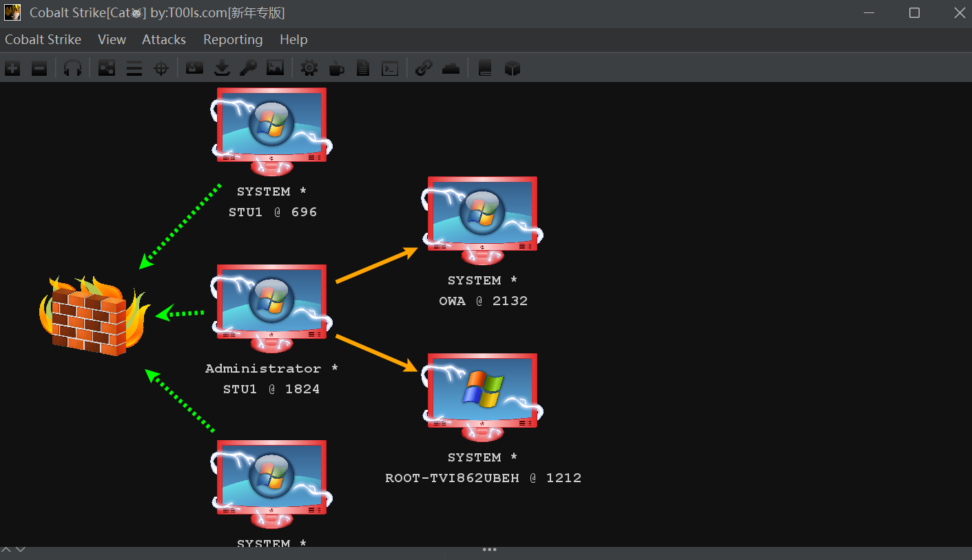Image resolution: width=972 pixels, height=560 pixels.
Task: Open keystrokes log with the key icon
Action: coord(248,68)
